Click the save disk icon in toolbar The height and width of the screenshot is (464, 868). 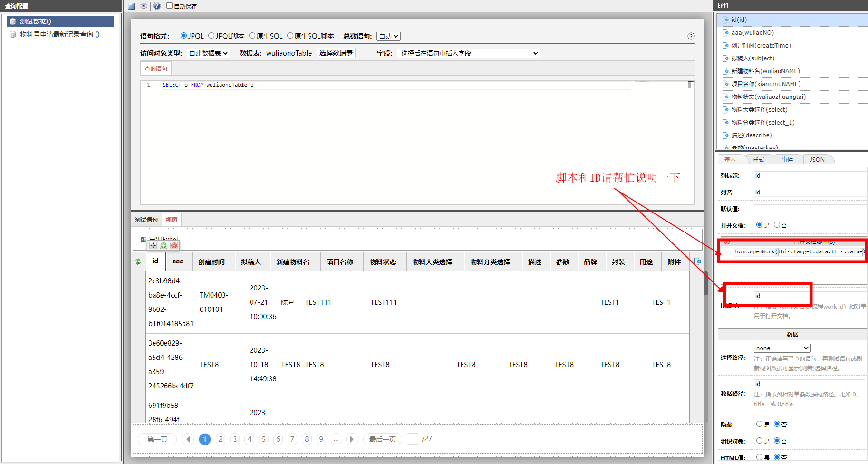click(x=131, y=6)
